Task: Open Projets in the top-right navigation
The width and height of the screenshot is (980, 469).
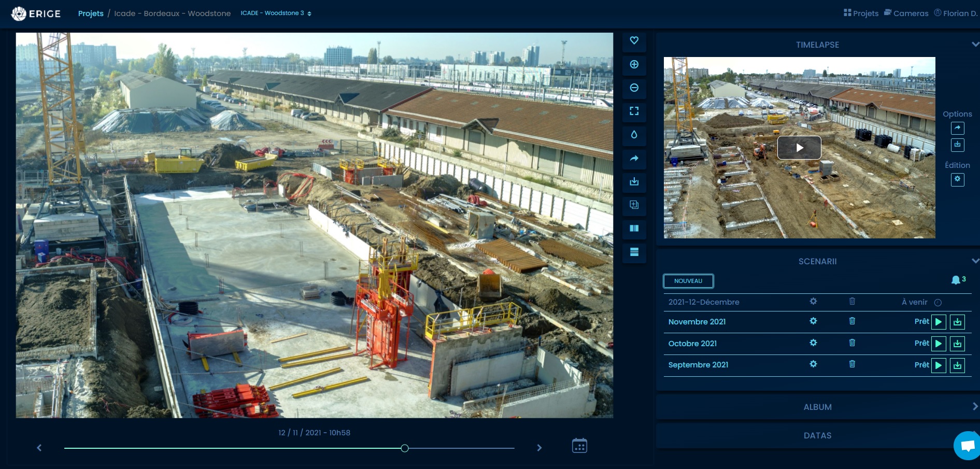Action: [x=861, y=13]
